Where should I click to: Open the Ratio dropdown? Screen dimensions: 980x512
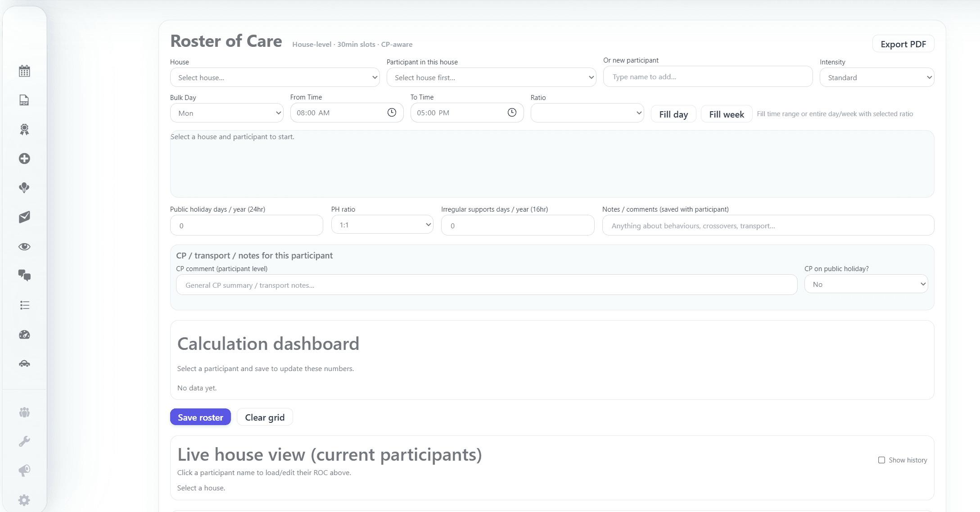[587, 113]
